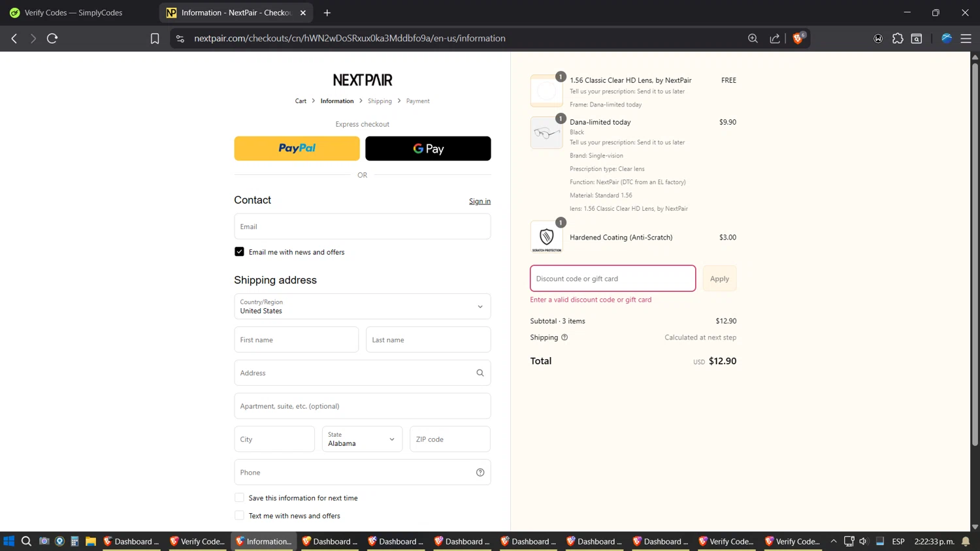This screenshot has height=551, width=980.
Task: Open the taskbar calculator app icon
Action: coord(74,541)
